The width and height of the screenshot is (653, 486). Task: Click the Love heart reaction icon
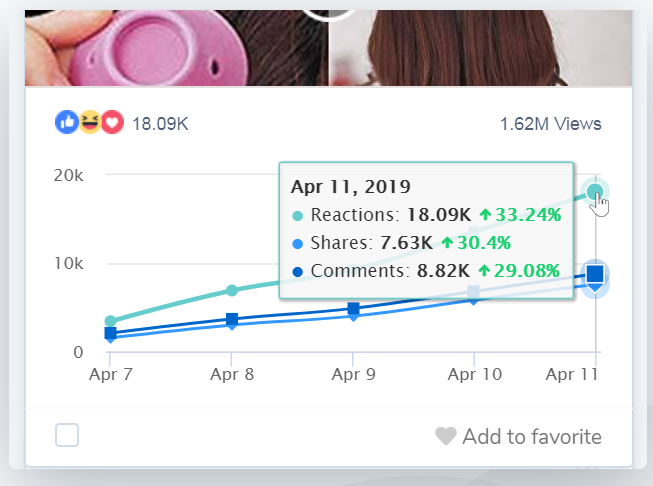(x=111, y=122)
